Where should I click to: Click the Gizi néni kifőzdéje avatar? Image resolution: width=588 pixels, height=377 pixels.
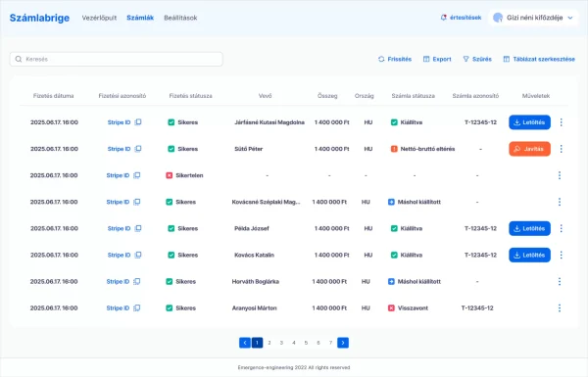498,18
